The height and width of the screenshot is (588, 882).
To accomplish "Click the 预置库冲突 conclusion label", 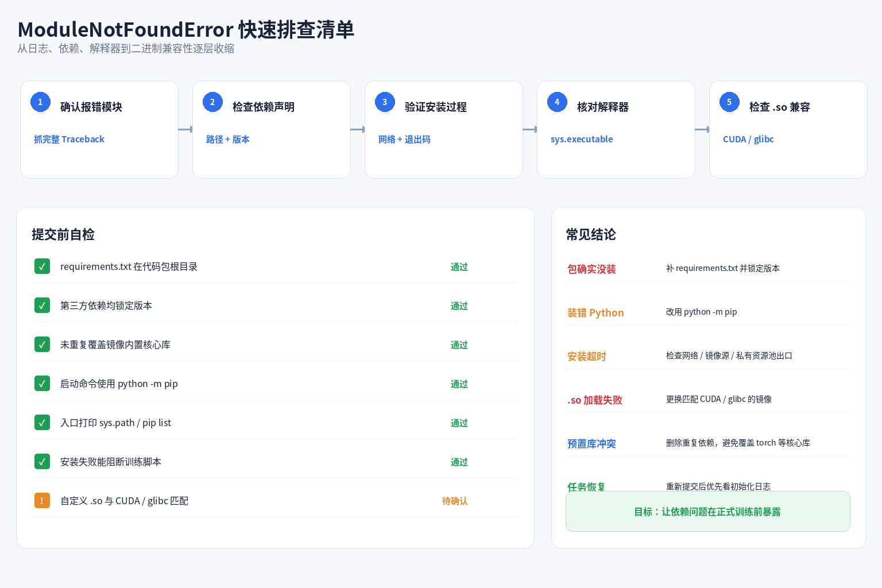I will 591,443.
